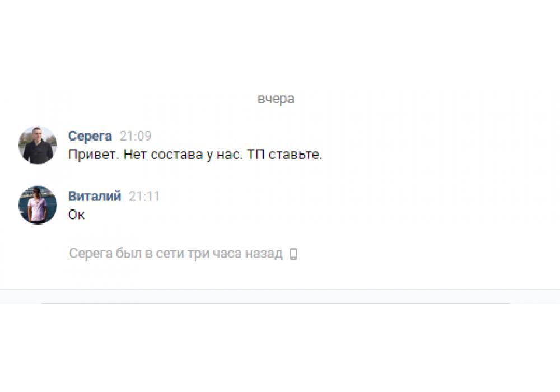Focus the message input strip at the bottom
Viewport: 560px width, 392px height.
(280, 297)
